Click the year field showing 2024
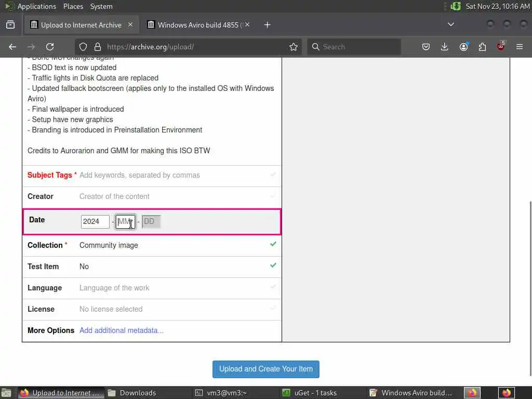 coord(96,221)
